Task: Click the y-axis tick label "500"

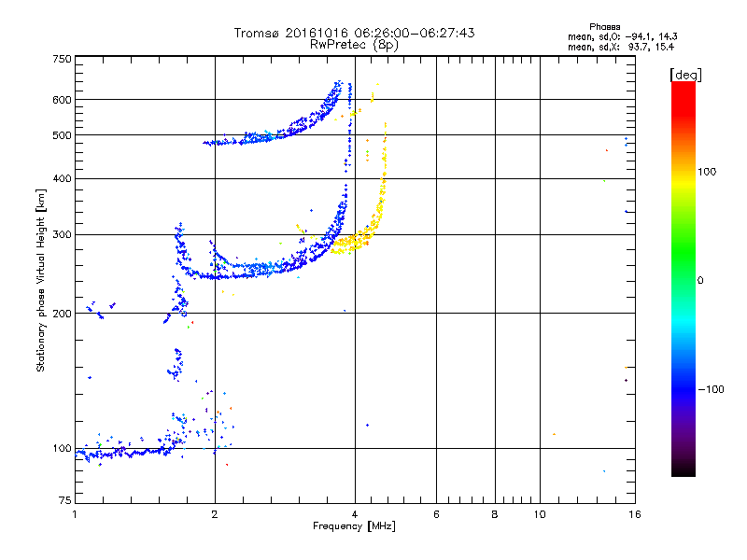Action: [62, 135]
